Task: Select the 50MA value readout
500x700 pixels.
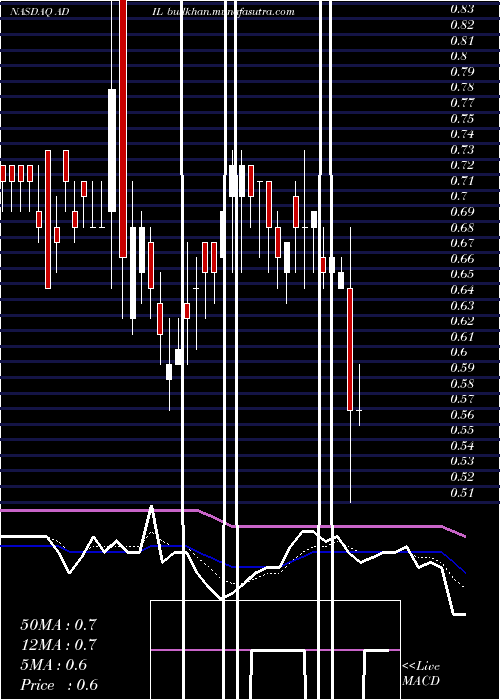Action: click(x=58, y=625)
